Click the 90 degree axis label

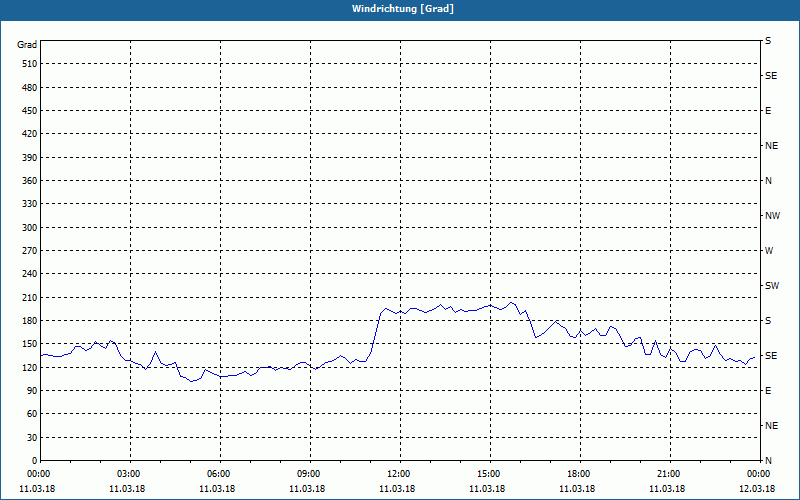(32, 391)
